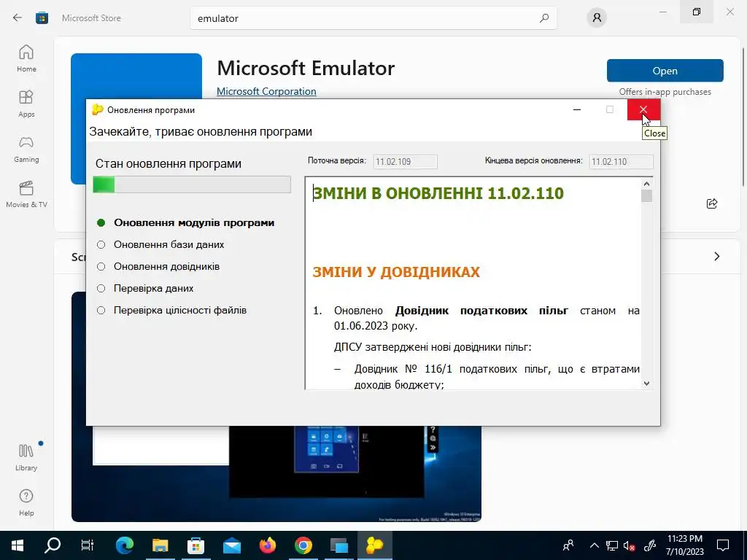Switch to yellow updater app on taskbar
This screenshot has height=560, width=747.
(x=374, y=545)
